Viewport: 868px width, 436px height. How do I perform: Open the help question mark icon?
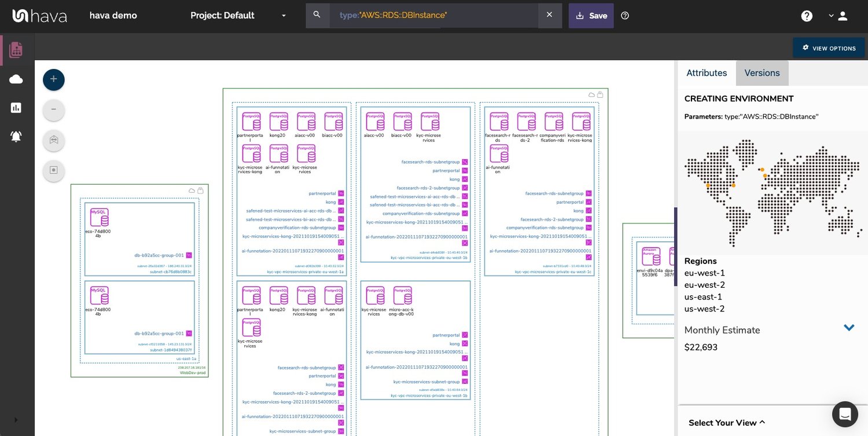tap(807, 16)
